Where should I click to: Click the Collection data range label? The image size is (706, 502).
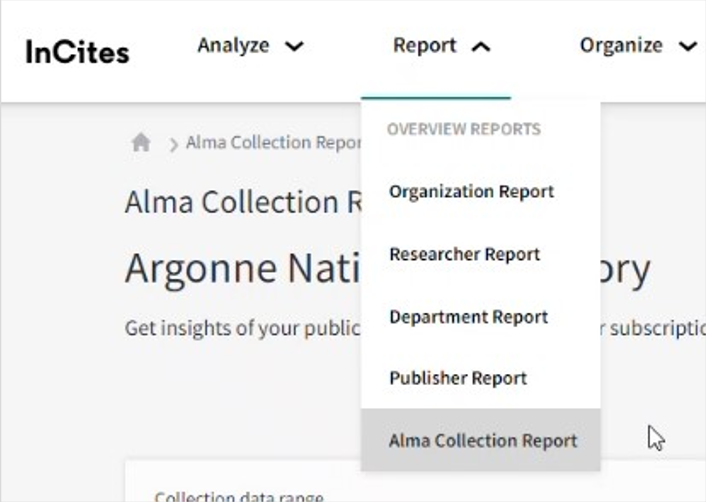239,496
